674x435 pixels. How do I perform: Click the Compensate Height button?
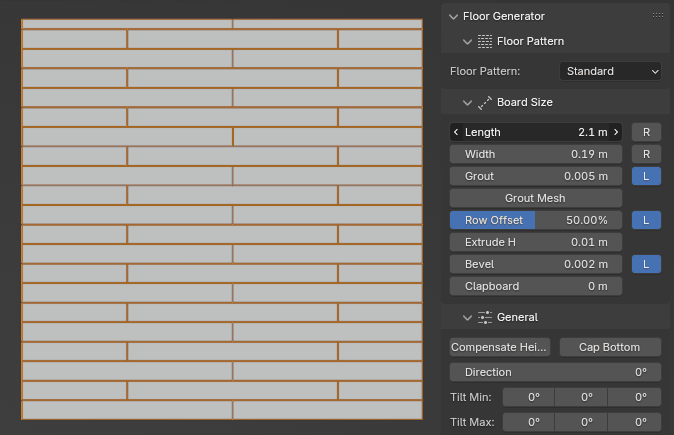500,347
